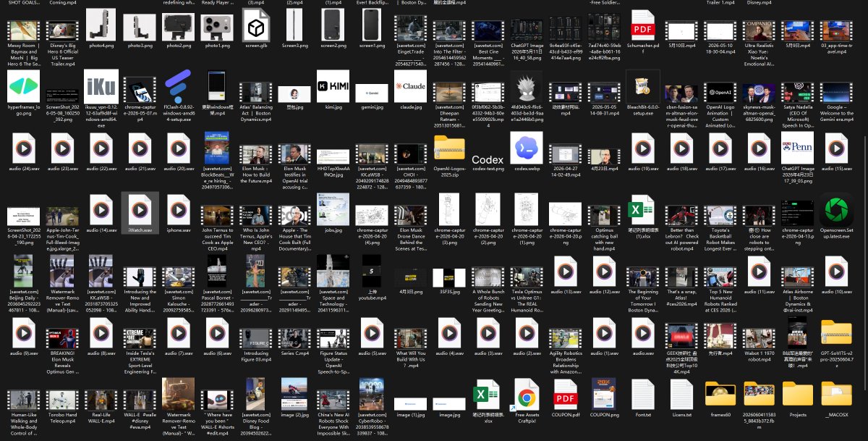Click the Free Assets Craftpix Chrome shortcut
Screen dimensions: 868x441
[x=527, y=395]
